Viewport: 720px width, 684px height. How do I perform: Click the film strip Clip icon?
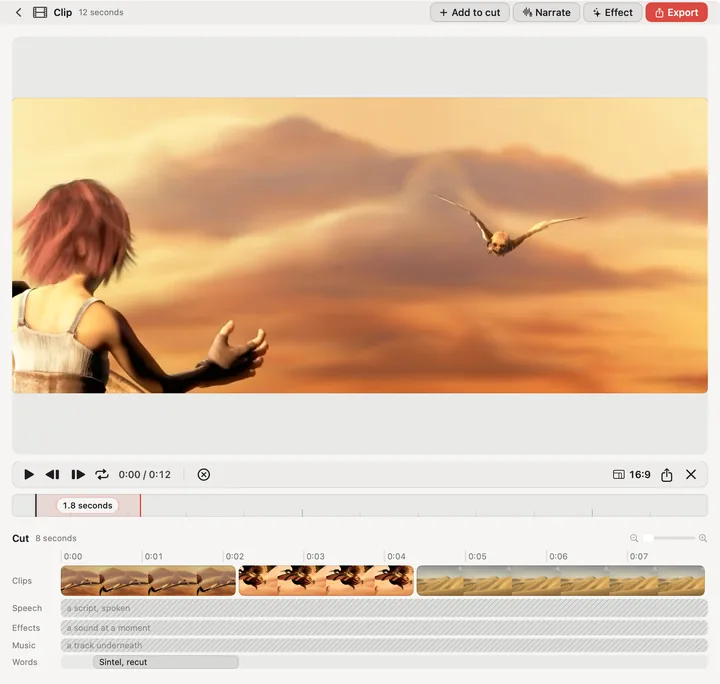(40, 12)
